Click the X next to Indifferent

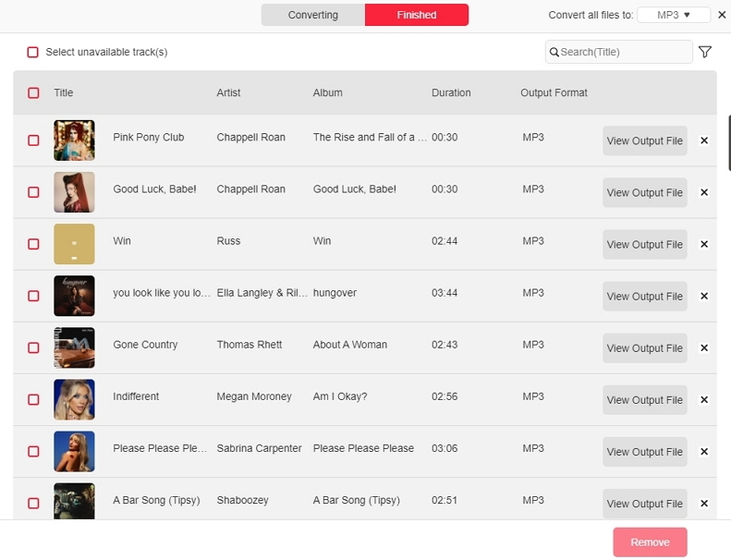pos(704,399)
